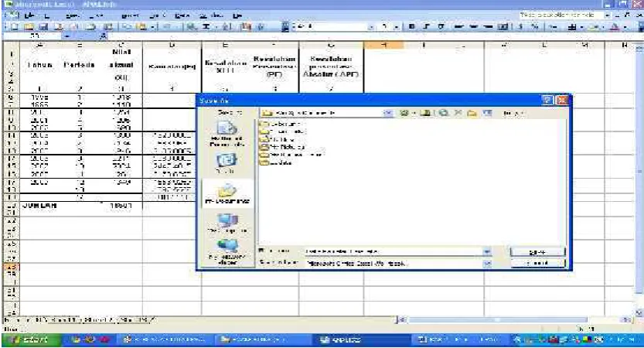Image resolution: width=644 pixels, height=348 pixels.
Task: Open the View menu
Action: pyautogui.click(x=73, y=15)
